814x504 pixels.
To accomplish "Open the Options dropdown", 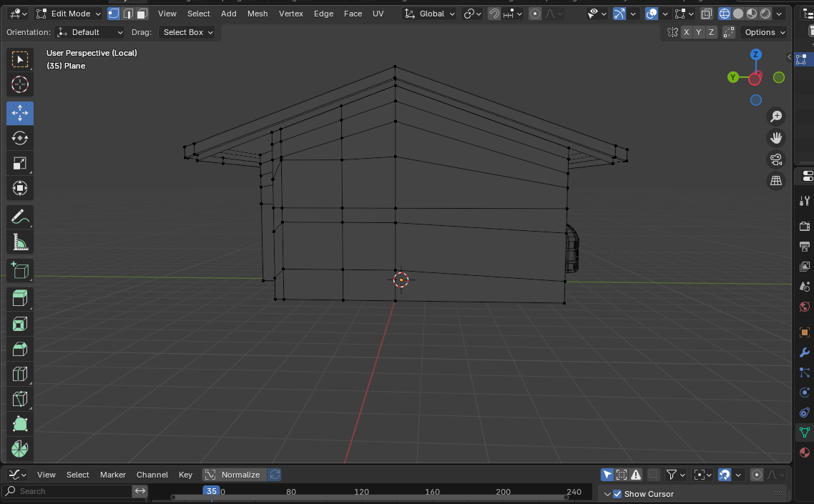I will point(764,32).
